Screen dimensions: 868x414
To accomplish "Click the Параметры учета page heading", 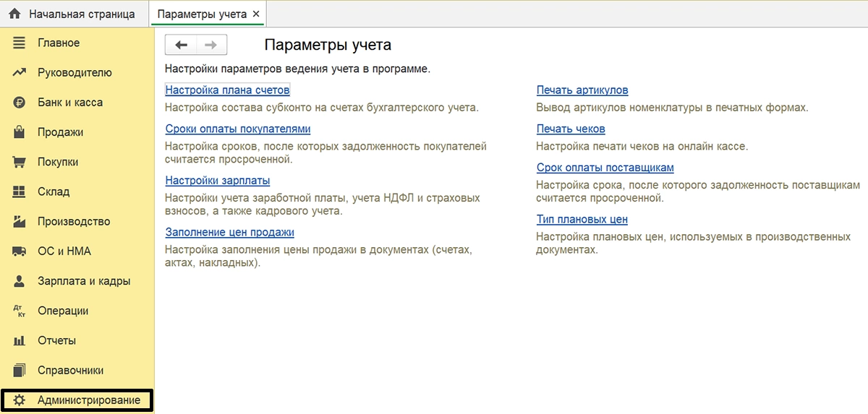I will (x=328, y=45).
